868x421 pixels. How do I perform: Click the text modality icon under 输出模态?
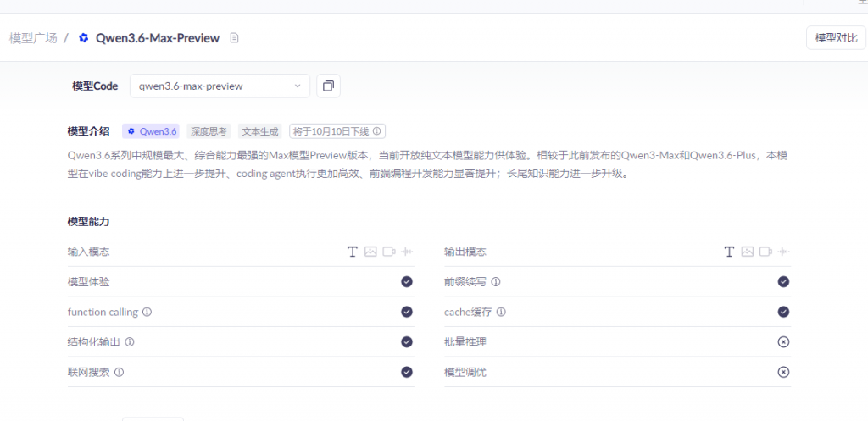pos(729,252)
